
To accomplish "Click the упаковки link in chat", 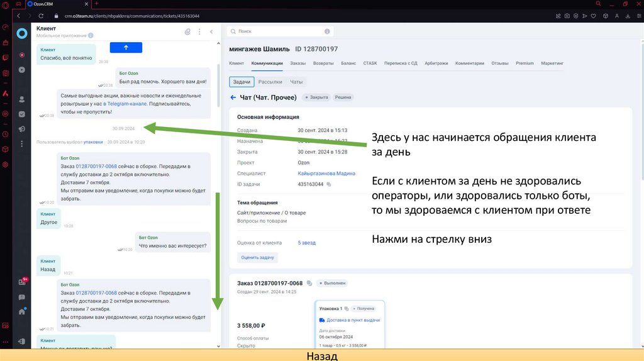I will tap(93, 142).
